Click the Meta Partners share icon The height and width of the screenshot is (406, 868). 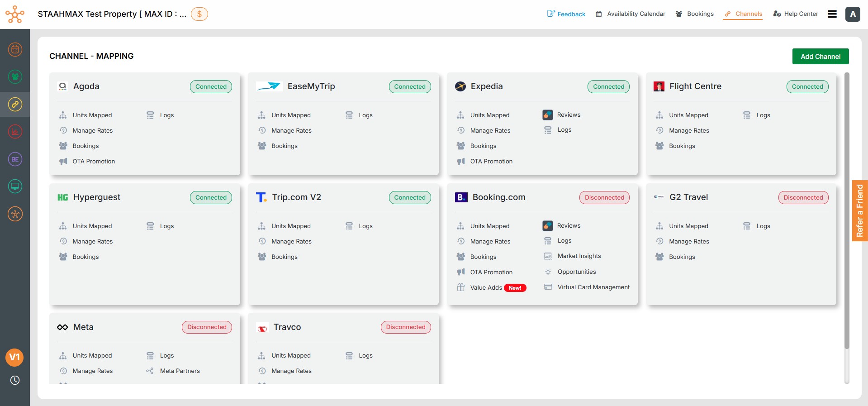pyautogui.click(x=150, y=371)
